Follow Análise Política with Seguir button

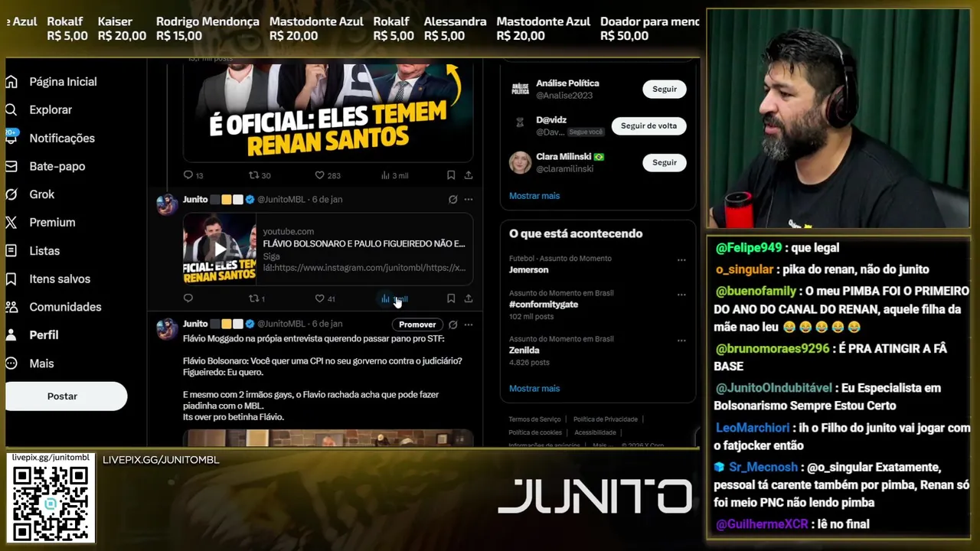coord(665,90)
